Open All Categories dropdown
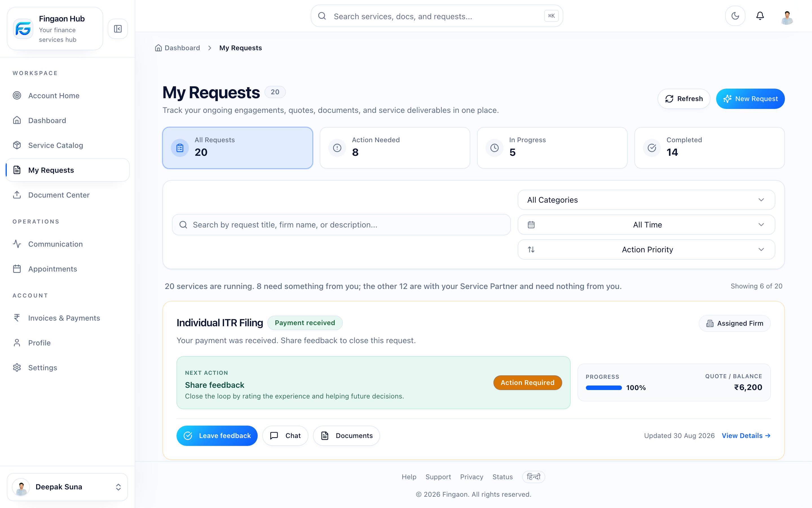 [646, 200]
